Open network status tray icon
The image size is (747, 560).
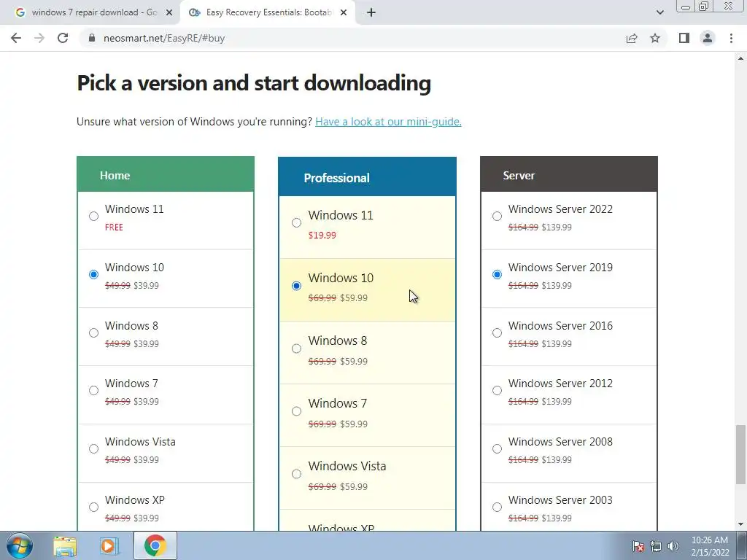pyautogui.click(x=656, y=546)
